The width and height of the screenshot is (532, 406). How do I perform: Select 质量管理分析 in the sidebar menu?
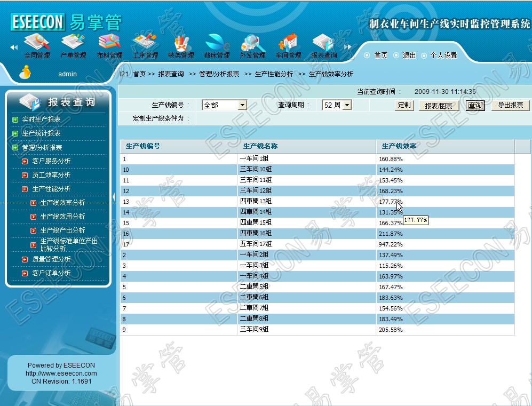point(51,259)
